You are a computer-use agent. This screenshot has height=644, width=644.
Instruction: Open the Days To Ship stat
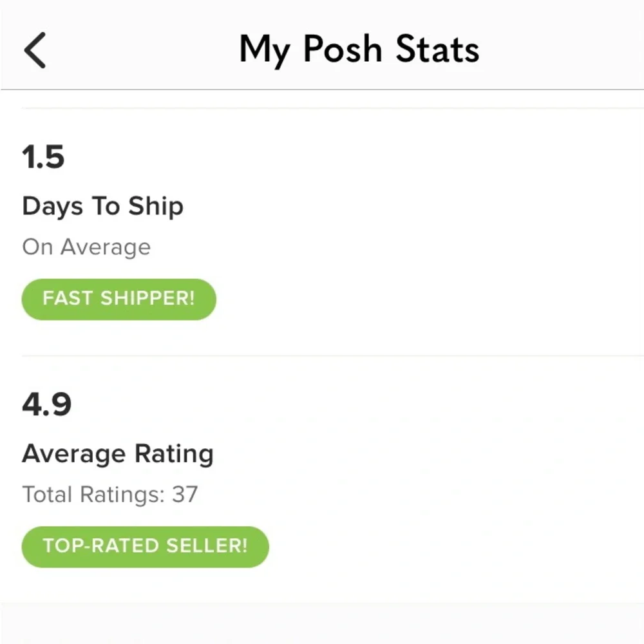tap(102, 207)
